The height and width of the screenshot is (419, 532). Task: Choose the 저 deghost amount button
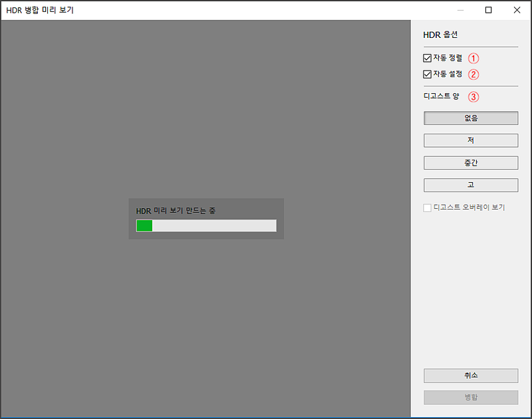tap(471, 140)
